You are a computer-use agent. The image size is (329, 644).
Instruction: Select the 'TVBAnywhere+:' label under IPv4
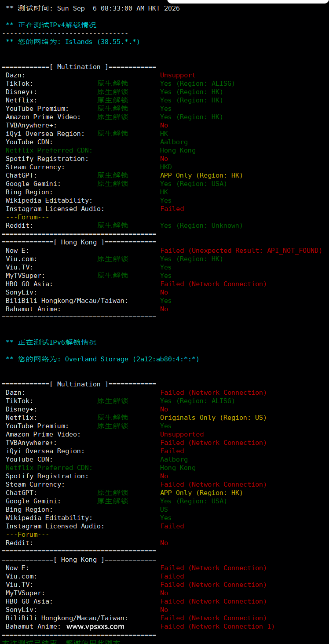31,125
